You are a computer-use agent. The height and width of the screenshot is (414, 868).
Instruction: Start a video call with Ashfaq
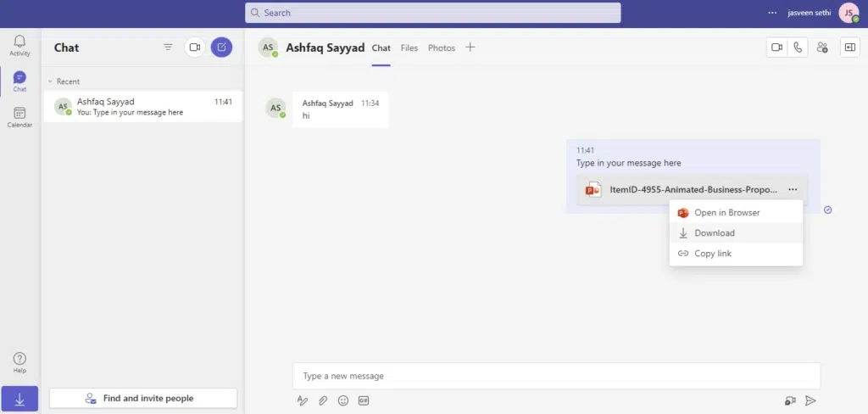tap(776, 48)
